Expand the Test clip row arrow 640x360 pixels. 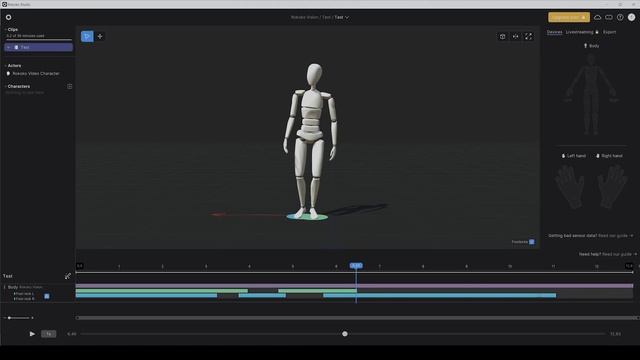(9, 47)
